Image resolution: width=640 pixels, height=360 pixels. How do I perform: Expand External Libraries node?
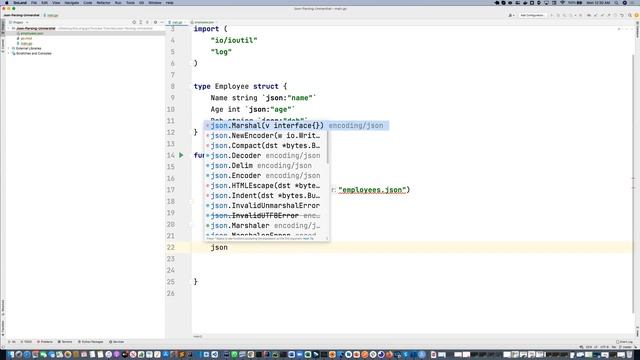[9, 48]
